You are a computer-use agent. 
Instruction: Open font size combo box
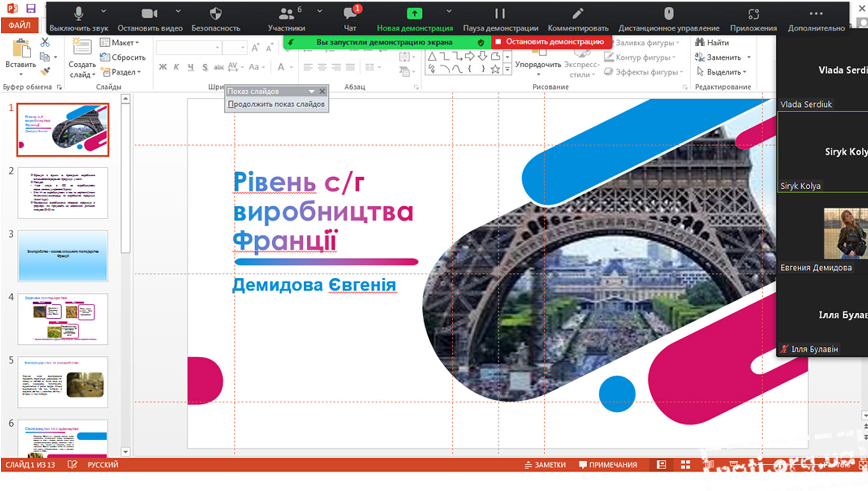pos(235,48)
